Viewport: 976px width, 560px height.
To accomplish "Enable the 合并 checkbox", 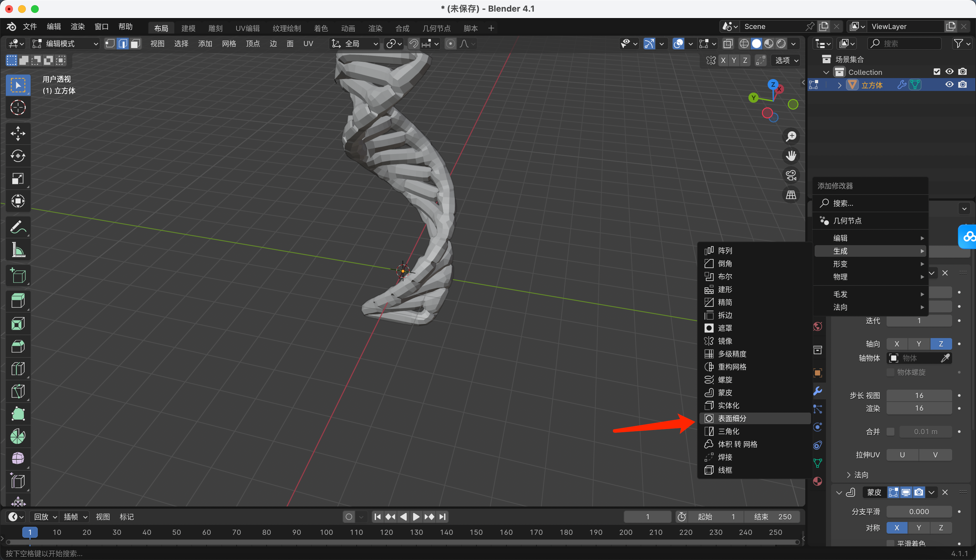I will (890, 432).
